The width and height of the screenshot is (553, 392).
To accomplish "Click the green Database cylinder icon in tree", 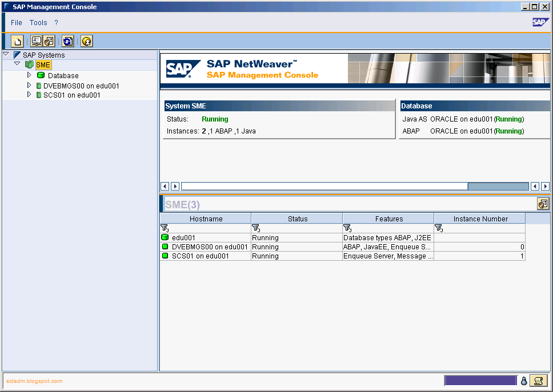I will click(x=41, y=75).
